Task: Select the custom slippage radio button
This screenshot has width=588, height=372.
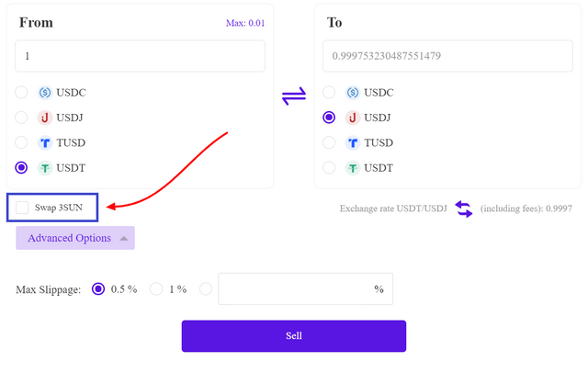Action: pos(206,289)
